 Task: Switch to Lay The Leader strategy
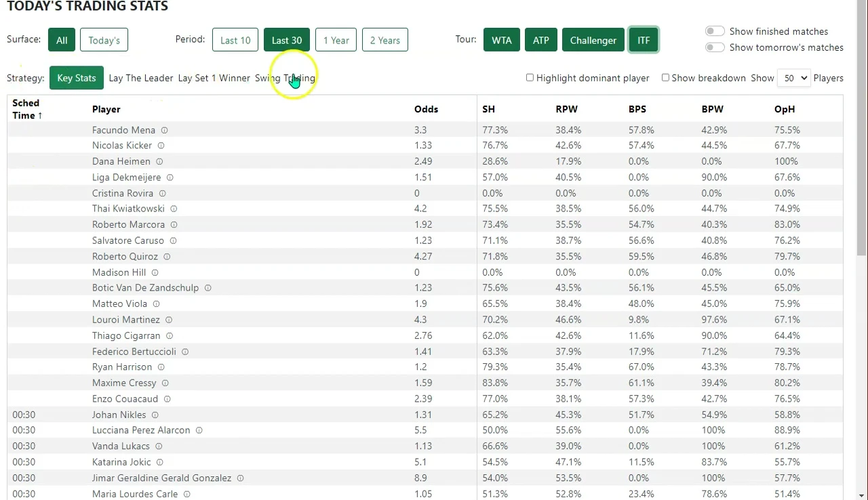coord(141,78)
